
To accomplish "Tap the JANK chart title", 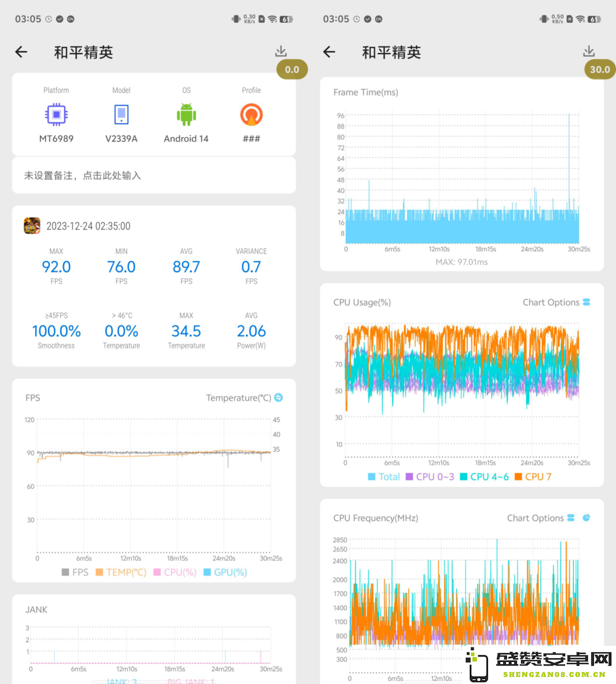I will tap(36, 610).
